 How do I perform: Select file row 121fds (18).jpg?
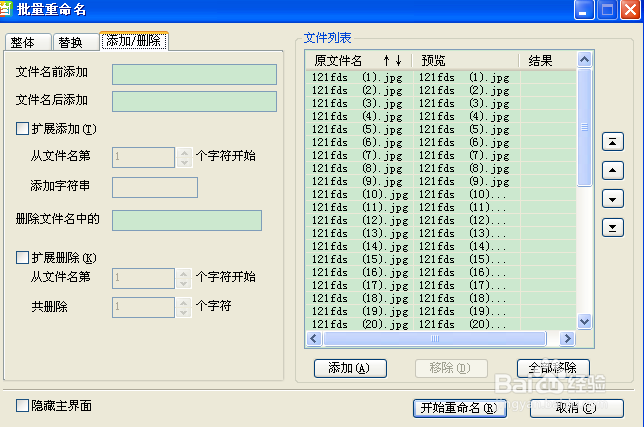[x=441, y=298]
